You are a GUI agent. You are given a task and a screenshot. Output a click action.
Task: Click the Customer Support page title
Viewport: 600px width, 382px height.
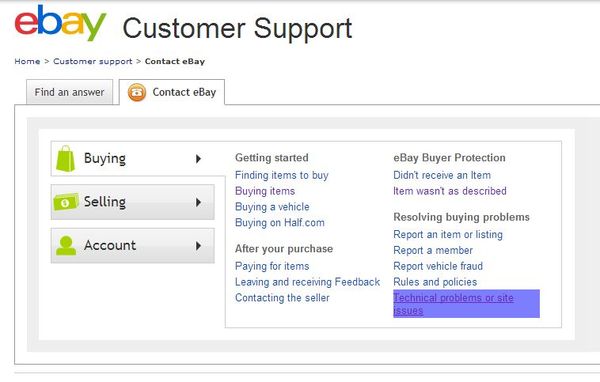point(237,28)
